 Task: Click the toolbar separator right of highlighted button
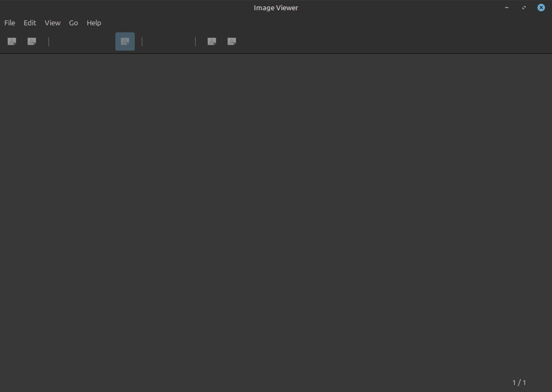point(142,41)
